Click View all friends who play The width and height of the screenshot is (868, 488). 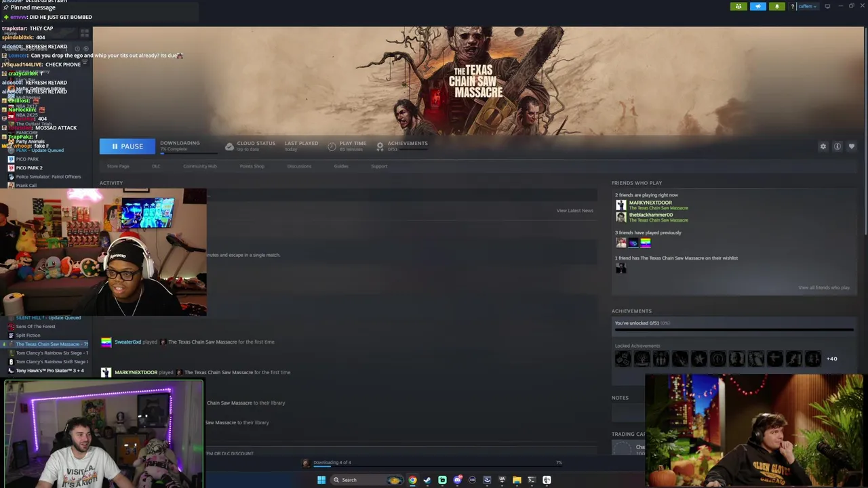point(824,287)
